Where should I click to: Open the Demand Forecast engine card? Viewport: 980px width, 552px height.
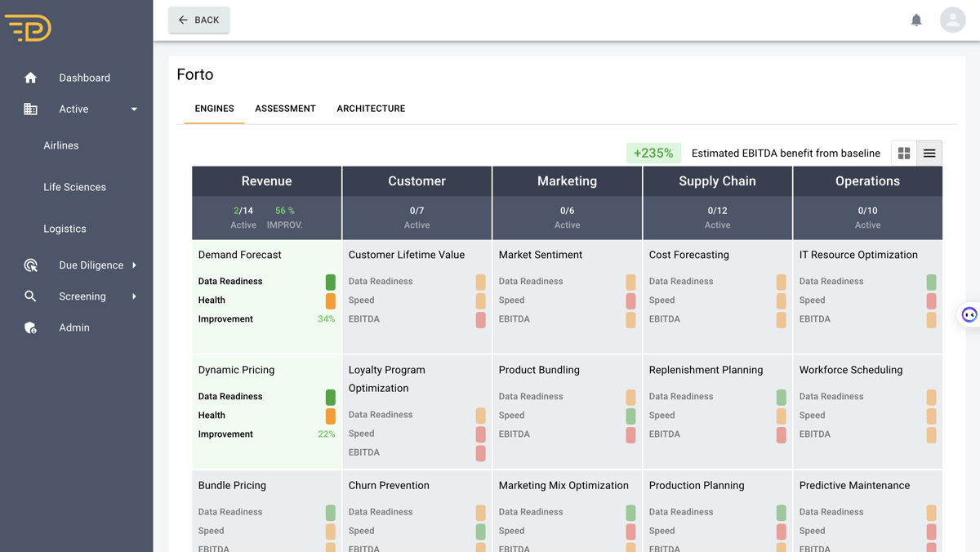click(x=267, y=296)
